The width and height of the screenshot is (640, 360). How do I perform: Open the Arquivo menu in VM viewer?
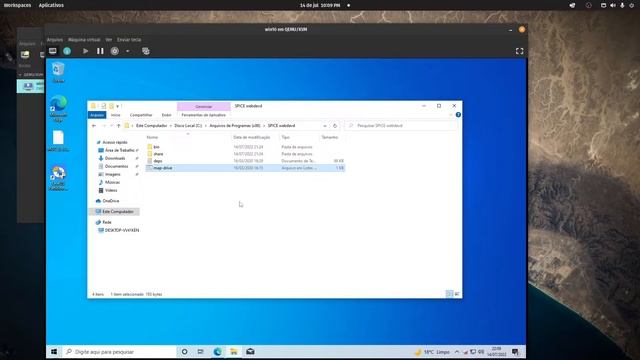coord(55,40)
